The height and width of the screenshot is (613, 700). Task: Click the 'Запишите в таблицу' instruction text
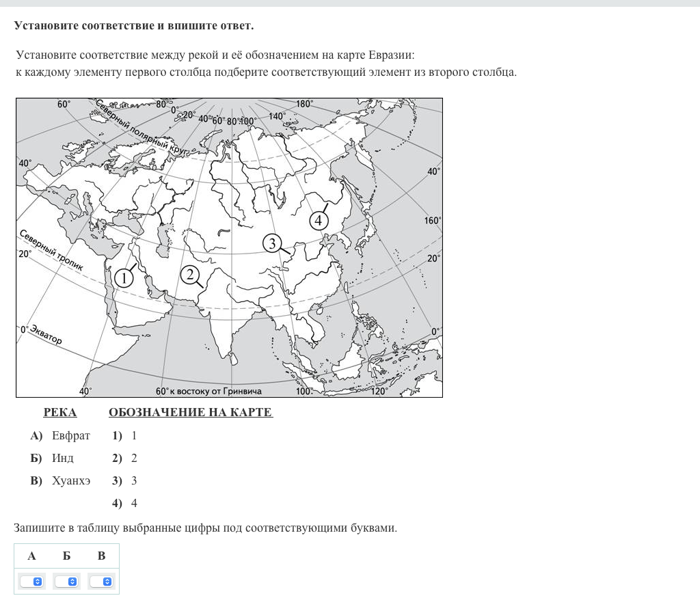click(x=205, y=528)
